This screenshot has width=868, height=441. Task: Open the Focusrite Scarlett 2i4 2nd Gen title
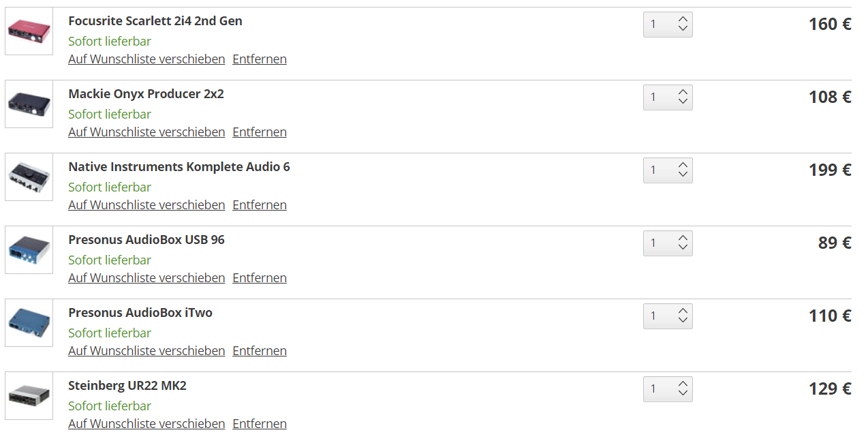[155, 21]
